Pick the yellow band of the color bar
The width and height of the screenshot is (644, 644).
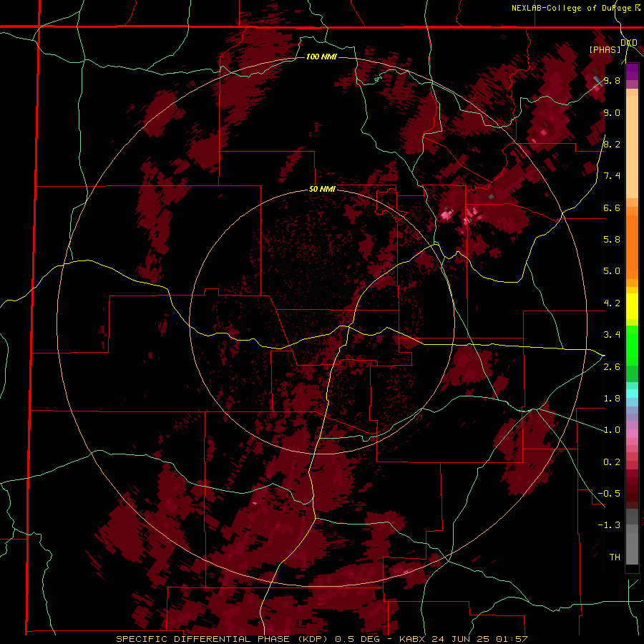tap(632, 306)
